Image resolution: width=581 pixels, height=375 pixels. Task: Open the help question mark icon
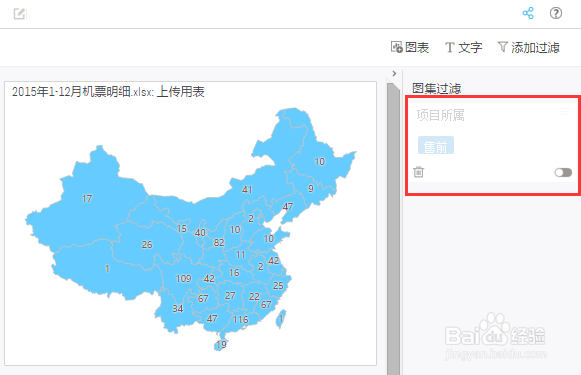coord(556,13)
